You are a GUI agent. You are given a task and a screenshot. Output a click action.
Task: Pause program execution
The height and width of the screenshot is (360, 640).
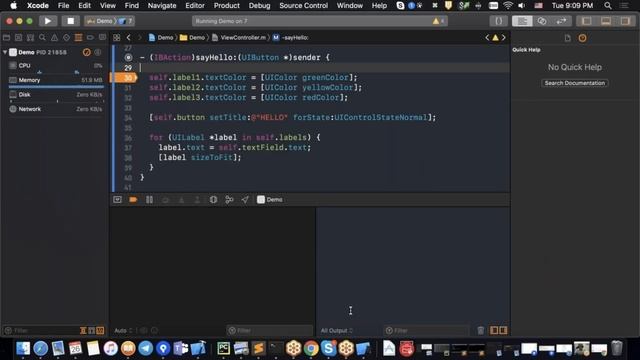coord(149,200)
